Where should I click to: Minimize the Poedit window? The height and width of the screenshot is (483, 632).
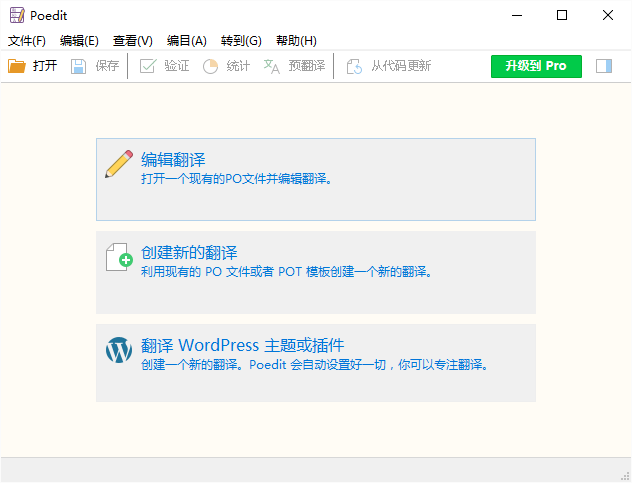pos(517,15)
